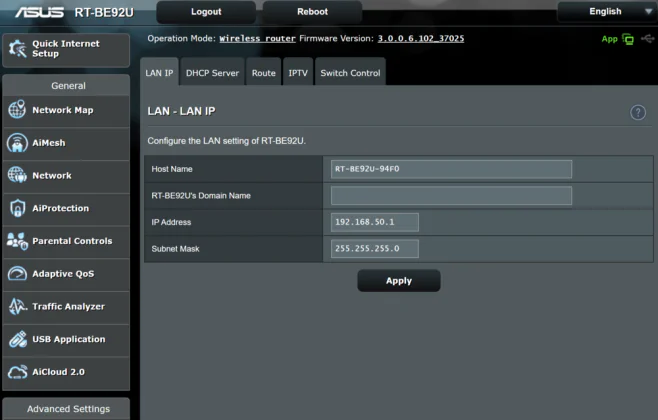Click the AiMesh sidebar icon
658x420 pixels.
tap(17, 143)
